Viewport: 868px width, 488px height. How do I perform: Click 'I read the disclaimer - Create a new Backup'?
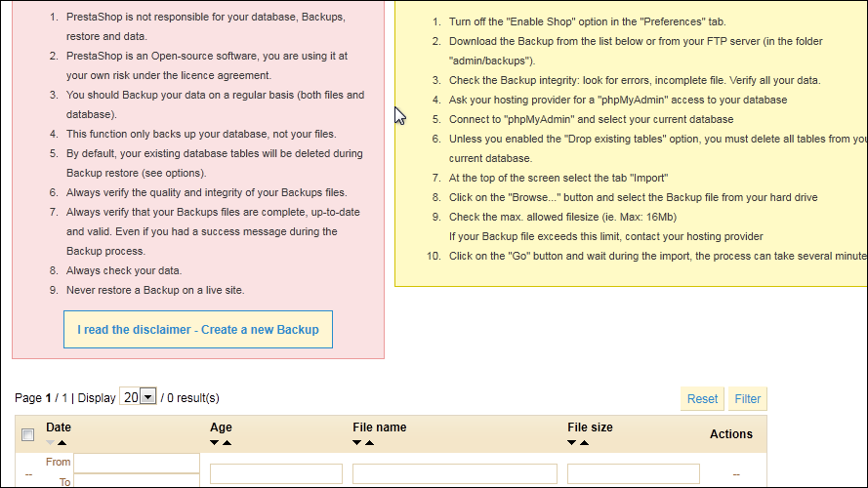click(x=198, y=330)
